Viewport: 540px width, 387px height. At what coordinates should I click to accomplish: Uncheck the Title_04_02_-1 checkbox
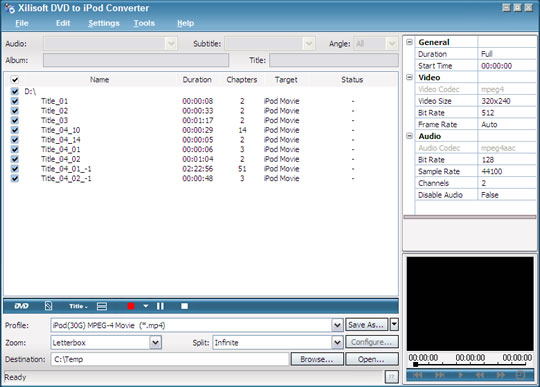coord(14,178)
